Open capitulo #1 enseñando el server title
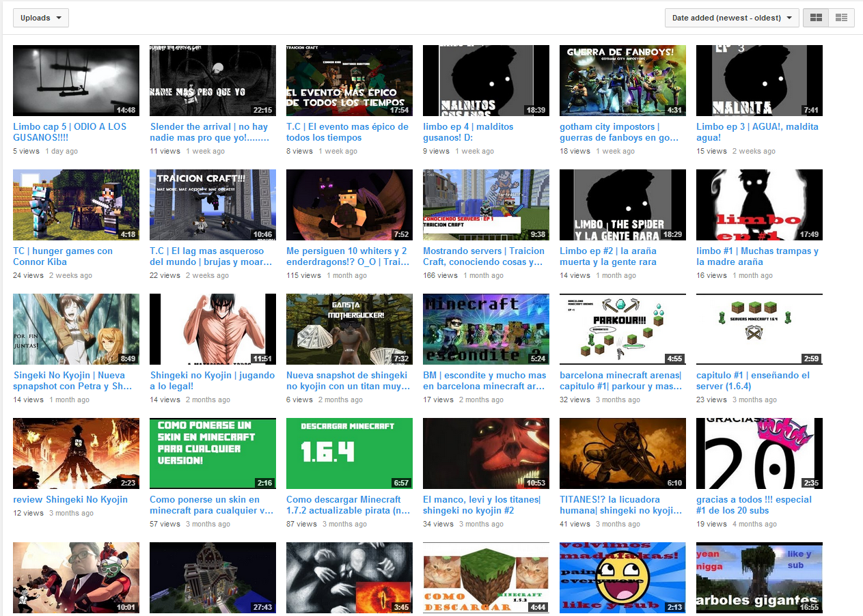The image size is (863, 616). [753, 380]
